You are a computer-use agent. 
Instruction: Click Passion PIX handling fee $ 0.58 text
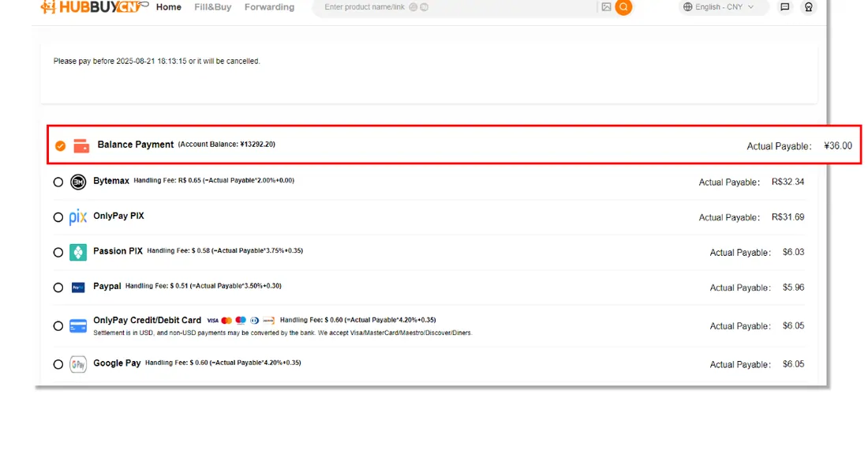coord(225,250)
